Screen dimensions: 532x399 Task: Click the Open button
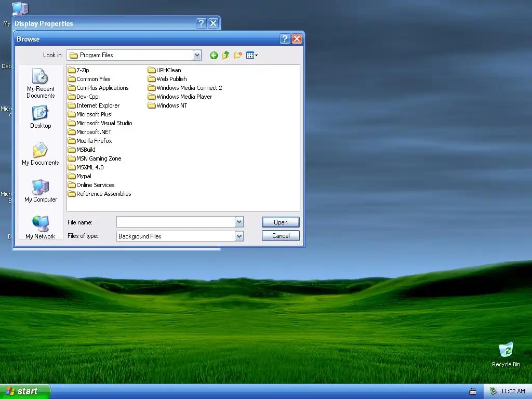pos(281,222)
